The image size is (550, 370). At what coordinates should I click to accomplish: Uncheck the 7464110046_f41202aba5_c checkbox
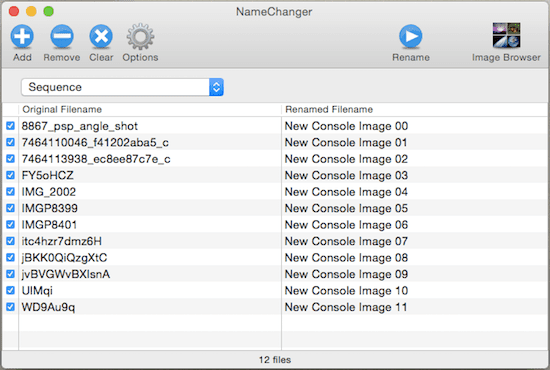pos(11,142)
